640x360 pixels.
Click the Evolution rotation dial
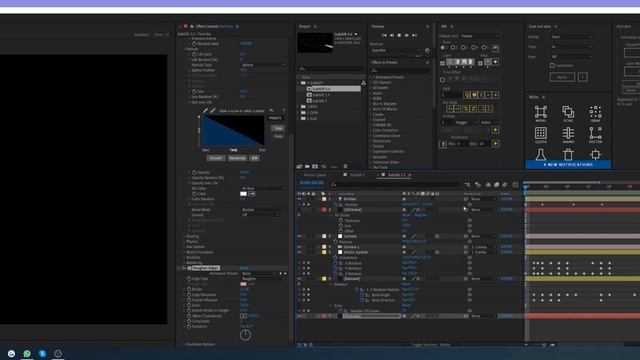(x=245, y=335)
